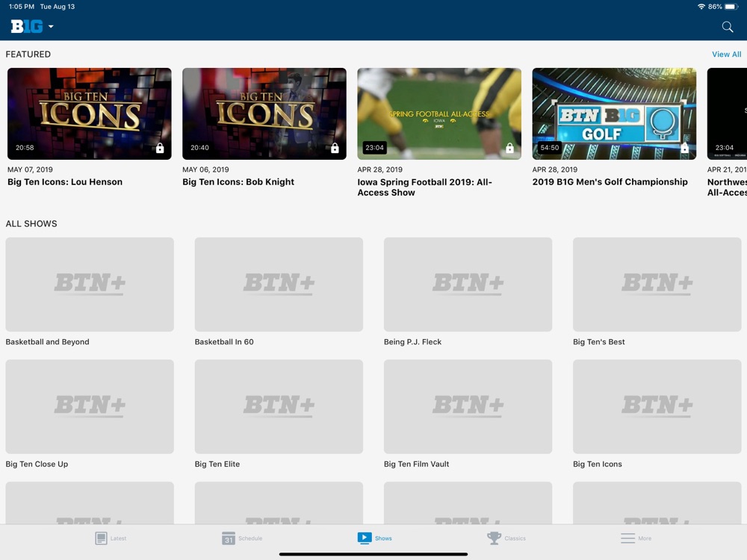Tap the Wi-Fi status icon
The height and width of the screenshot is (560, 747).
pyautogui.click(x=701, y=7)
